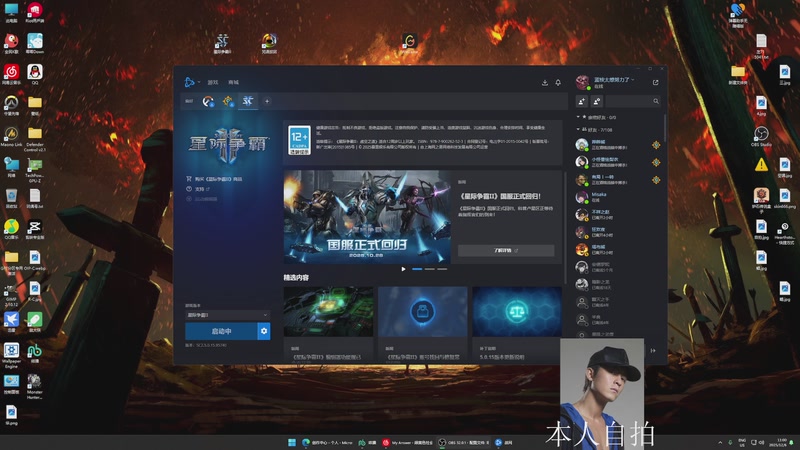
Task: Collapse the friends sidebar with arrow
Action: point(653,351)
